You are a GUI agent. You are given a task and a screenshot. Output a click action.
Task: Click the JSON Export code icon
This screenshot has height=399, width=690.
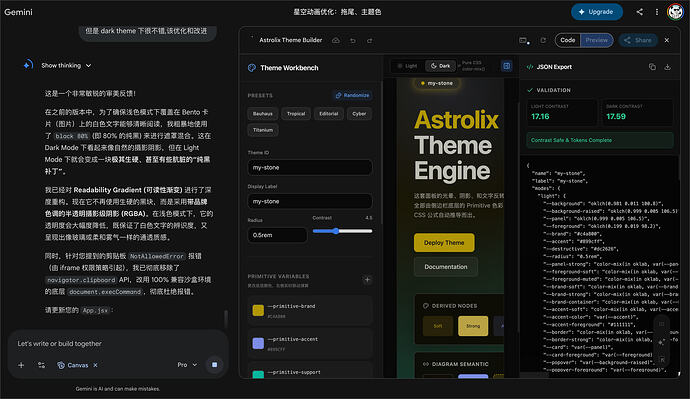[x=530, y=67]
